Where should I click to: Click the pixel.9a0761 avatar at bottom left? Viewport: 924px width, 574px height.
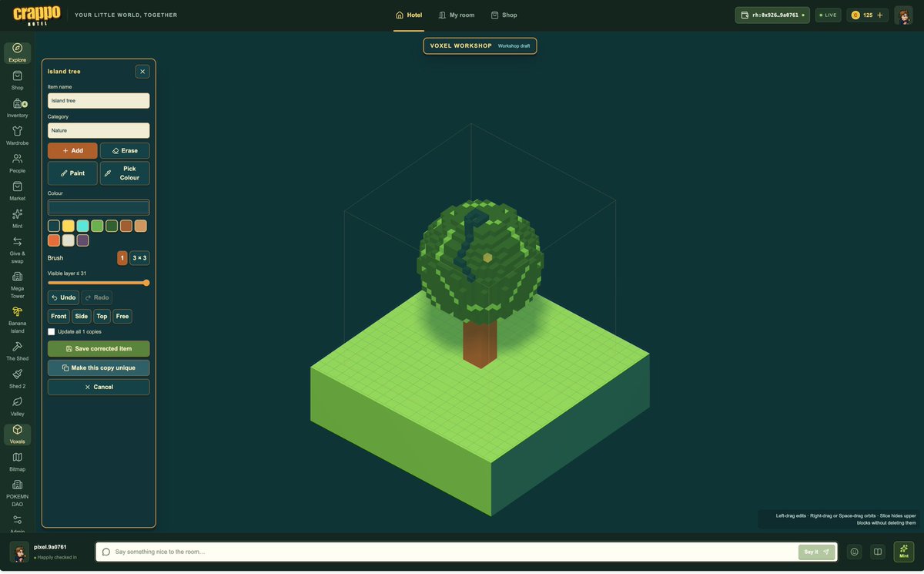click(x=19, y=552)
